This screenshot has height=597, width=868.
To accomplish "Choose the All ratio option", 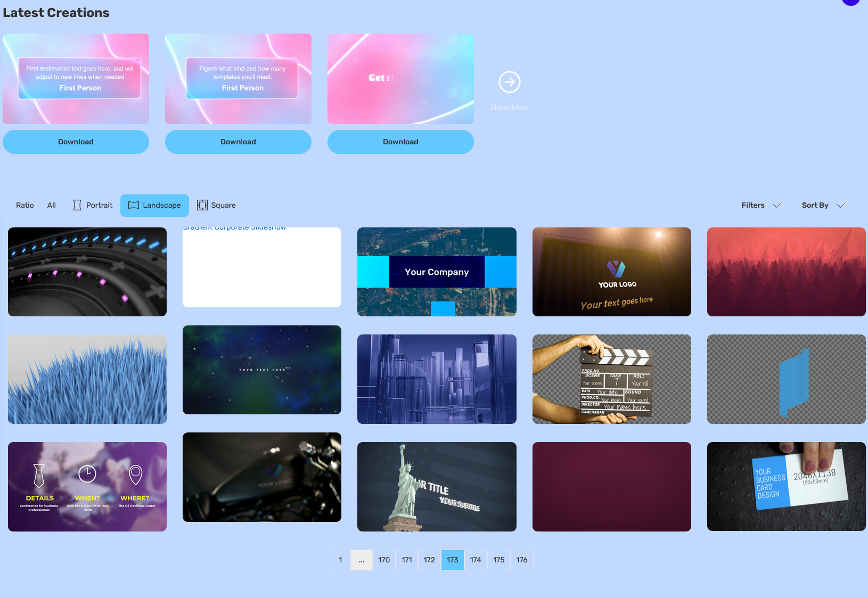I will click(51, 206).
